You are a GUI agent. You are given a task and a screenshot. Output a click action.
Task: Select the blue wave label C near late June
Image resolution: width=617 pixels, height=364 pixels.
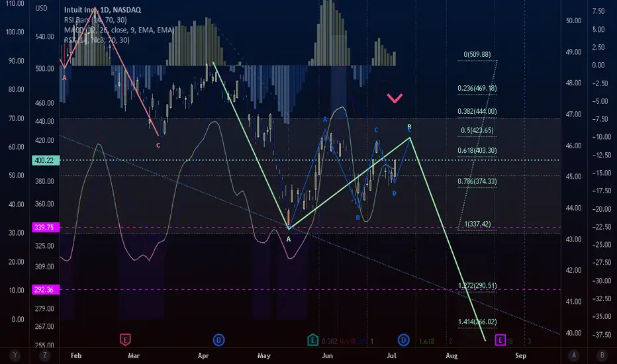[x=376, y=130]
